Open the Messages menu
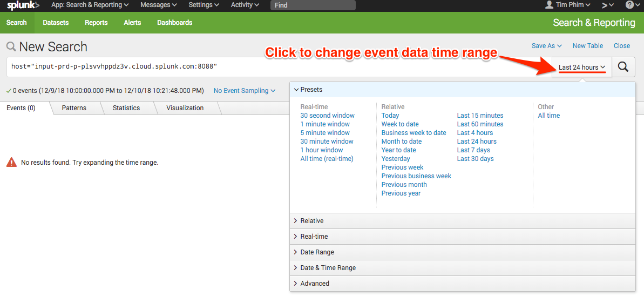 [159, 5]
